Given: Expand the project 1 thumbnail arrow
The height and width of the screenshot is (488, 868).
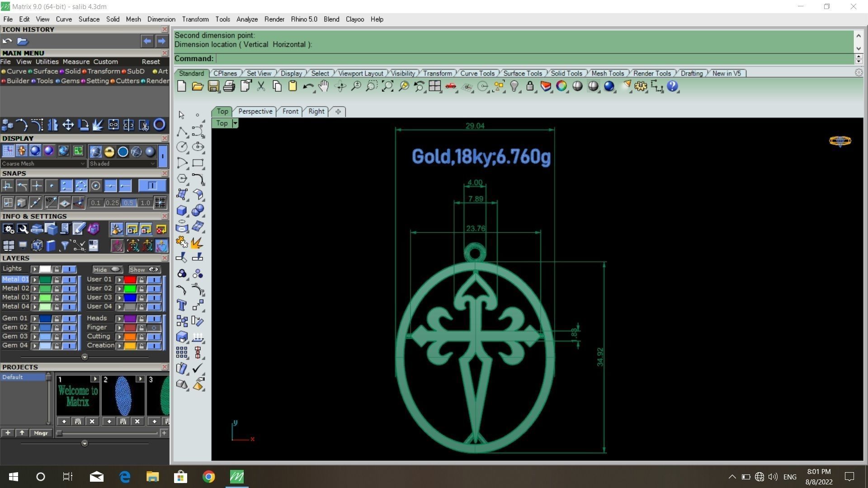Looking at the screenshot, I should click(95, 379).
